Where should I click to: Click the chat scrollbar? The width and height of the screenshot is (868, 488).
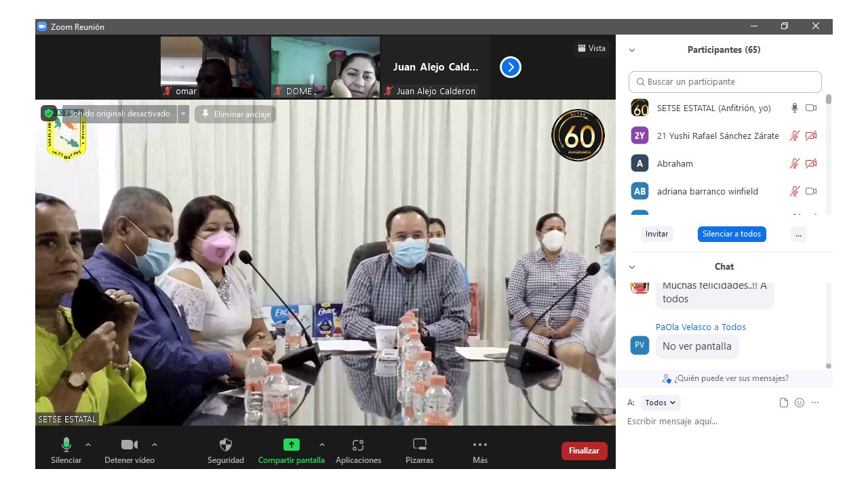[828, 366]
